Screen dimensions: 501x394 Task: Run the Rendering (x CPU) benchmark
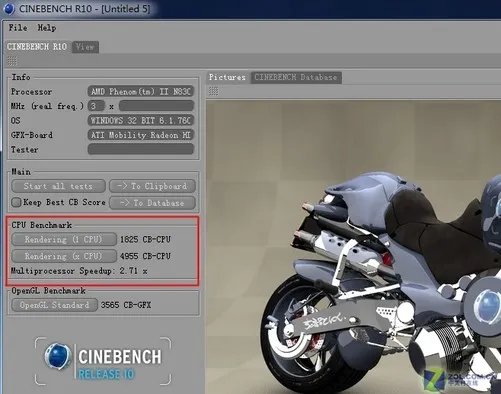pos(64,256)
